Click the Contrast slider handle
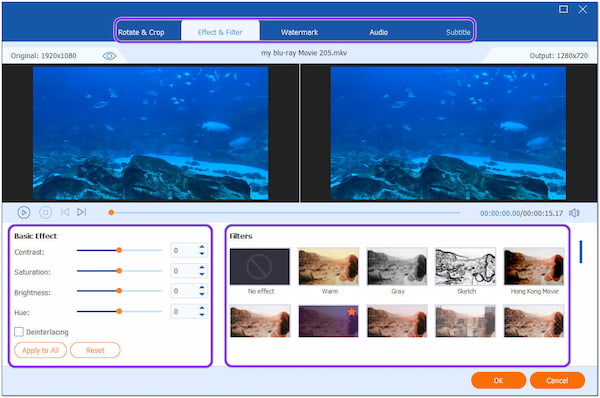Viewport: 600px width, 398px height. coord(119,250)
